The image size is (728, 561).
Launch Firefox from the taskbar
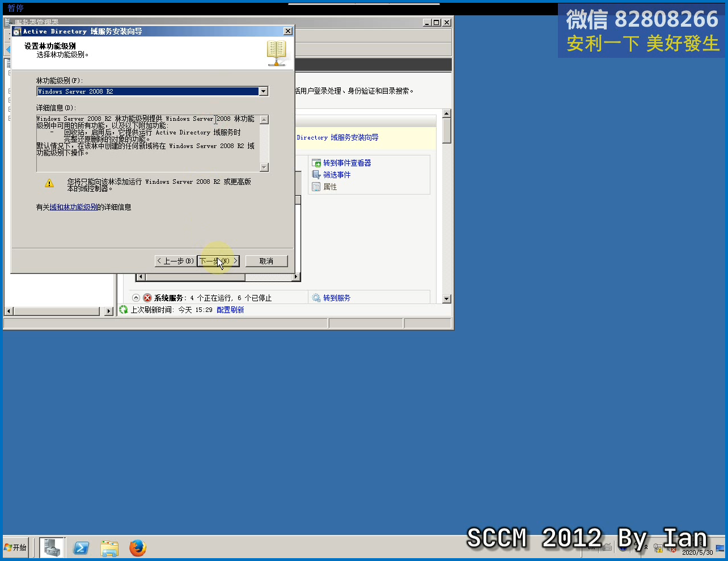138,548
